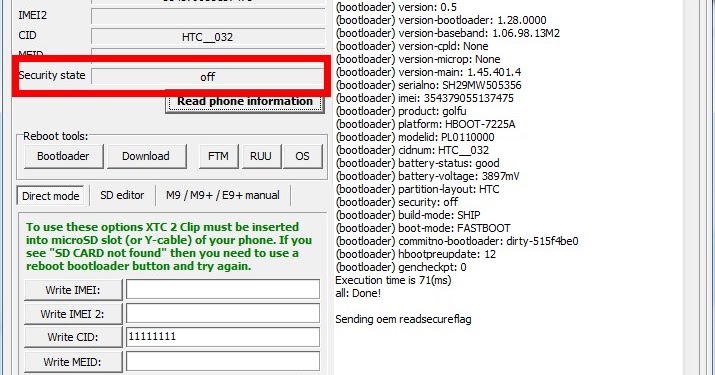This screenshot has width=715, height=375.
Task: Focus the Write IMEI 2 input field
Action: coord(223,313)
